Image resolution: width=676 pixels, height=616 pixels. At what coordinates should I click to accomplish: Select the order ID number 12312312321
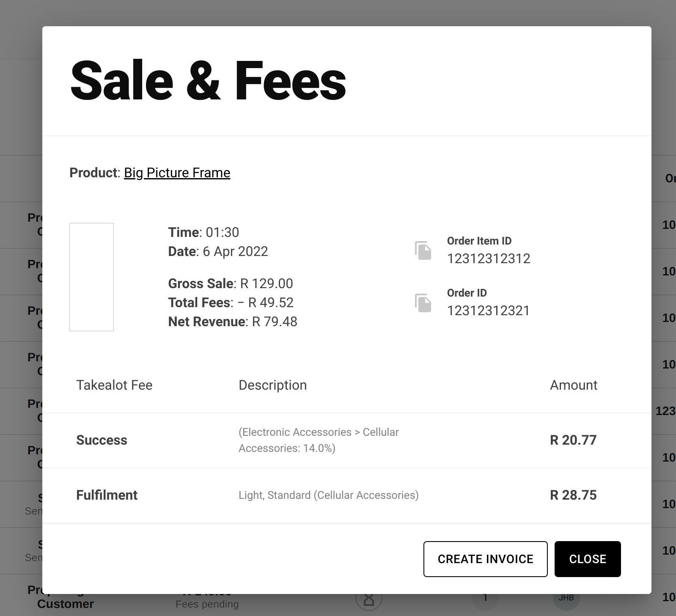click(489, 311)
